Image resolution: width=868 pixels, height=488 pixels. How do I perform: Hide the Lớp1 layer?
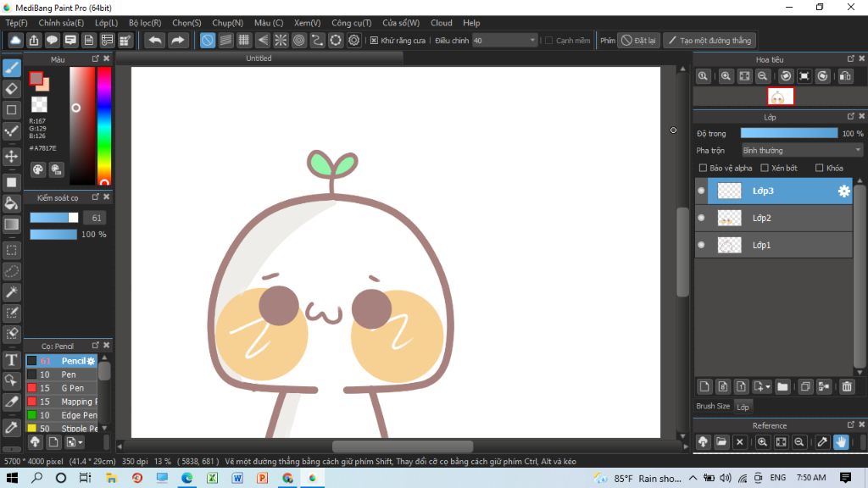click(x=701, y=245)
